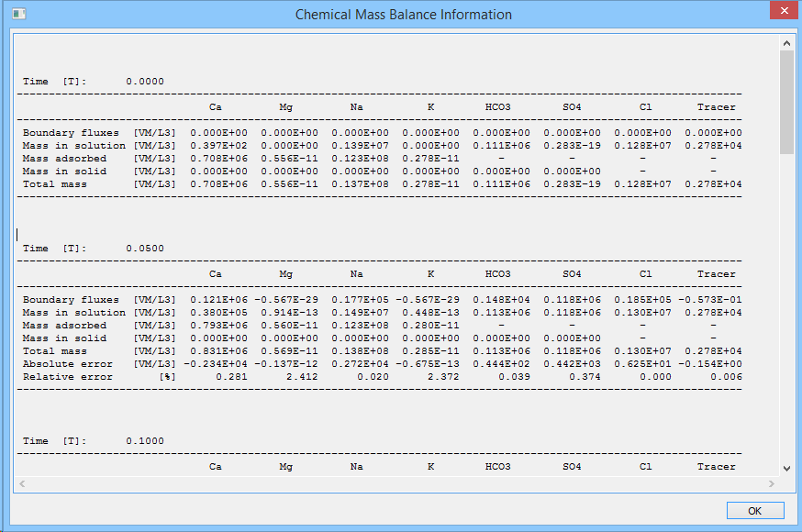Click the 'Chemical Mass Balance Information' window title
This screenshot has height=532, width=802.
pyautogui.click(x=404, y=15)
